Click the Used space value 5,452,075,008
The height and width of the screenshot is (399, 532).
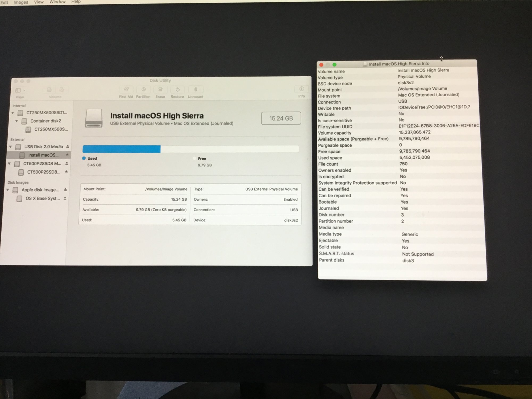click(414, 157)
